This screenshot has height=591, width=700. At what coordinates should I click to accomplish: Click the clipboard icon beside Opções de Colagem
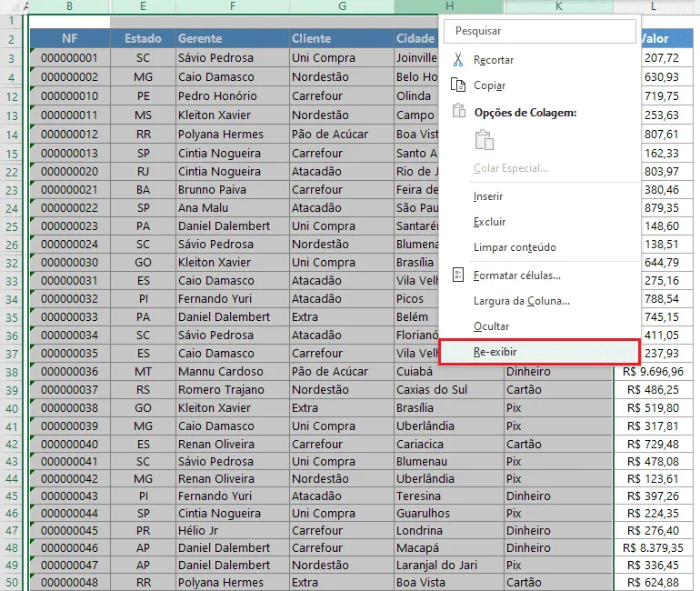(x=458, y=111)
